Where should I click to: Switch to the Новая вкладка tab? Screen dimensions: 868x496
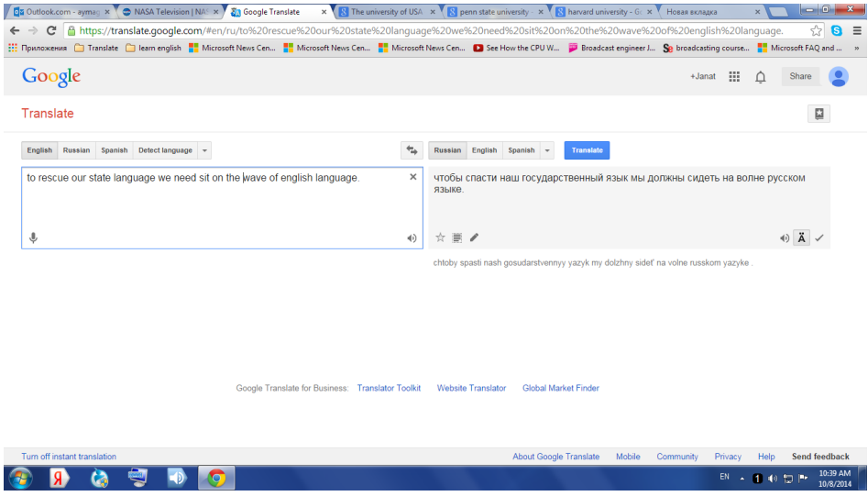(711, 12)
